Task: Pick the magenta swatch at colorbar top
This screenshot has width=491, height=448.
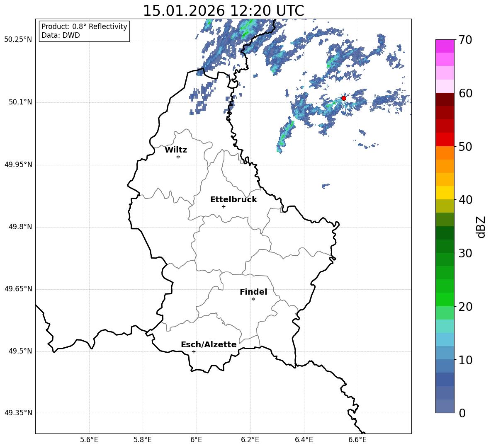Action: pyautogui.click(x=445, y=46)
